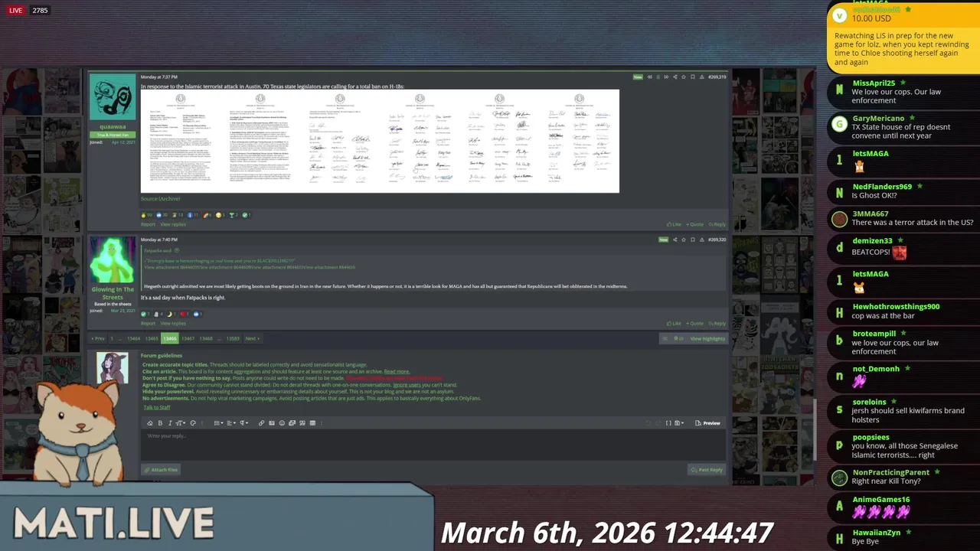
Task: Click the undo arrow in editor toolbar
Action: pos(648,423)
